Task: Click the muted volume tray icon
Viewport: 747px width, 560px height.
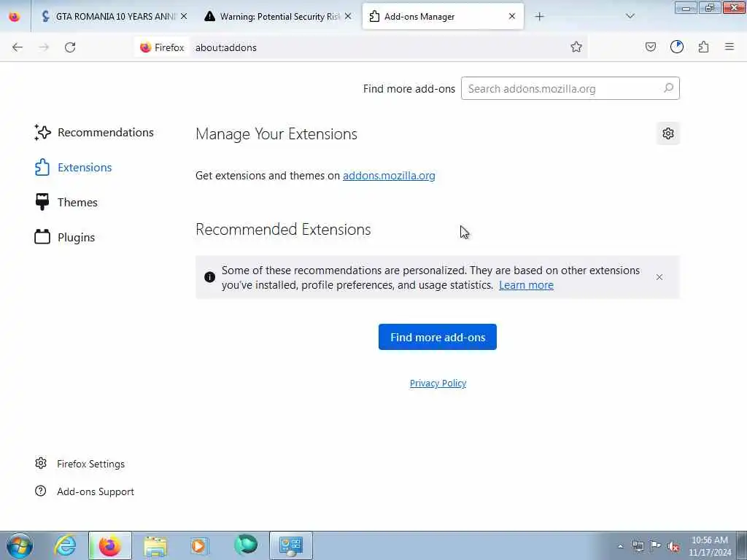Action: (673, 546)
